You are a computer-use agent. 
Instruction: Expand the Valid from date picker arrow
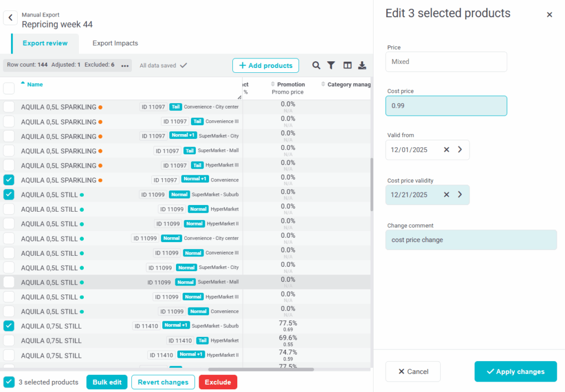460,149
